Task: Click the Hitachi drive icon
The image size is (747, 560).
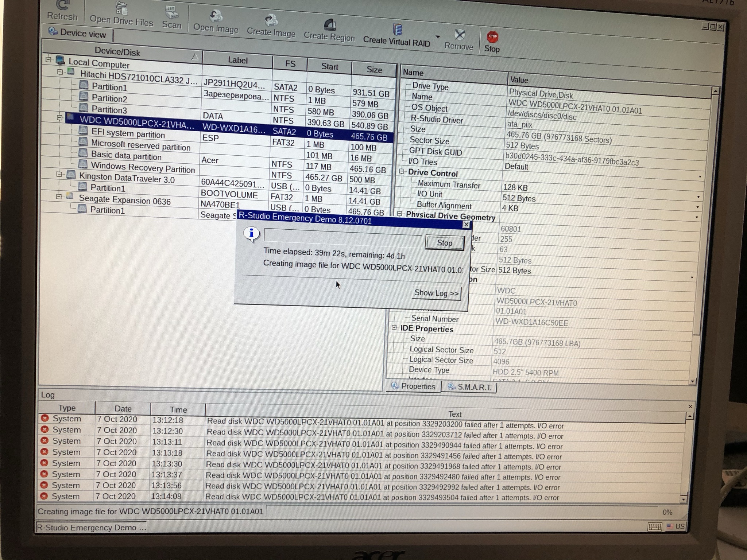Action: (x=71, y=72)
